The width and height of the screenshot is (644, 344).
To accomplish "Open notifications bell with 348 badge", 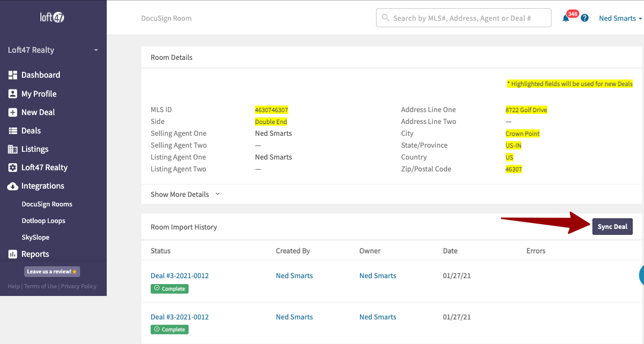I will click(566, 18).
